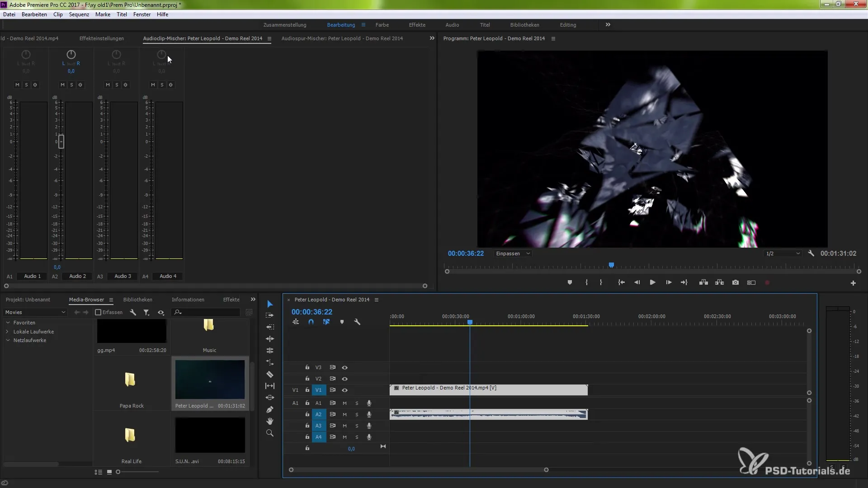The image size is (868, 488).
Task: Mute audio track A2 in the timeline
Action: [x=344, y=414]
